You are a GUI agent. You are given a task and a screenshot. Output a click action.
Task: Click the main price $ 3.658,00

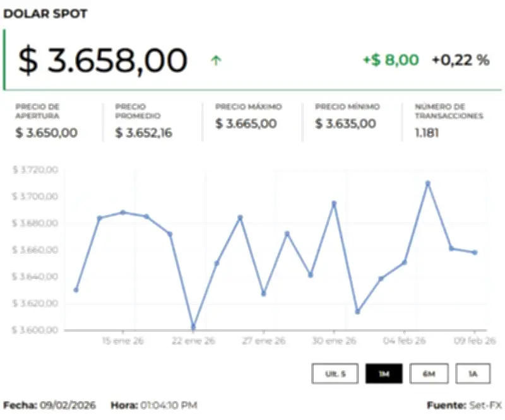coord(103,60)
